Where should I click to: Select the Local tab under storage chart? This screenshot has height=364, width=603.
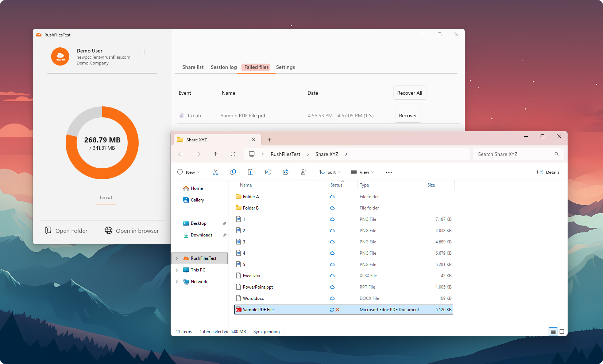[106, 197]
